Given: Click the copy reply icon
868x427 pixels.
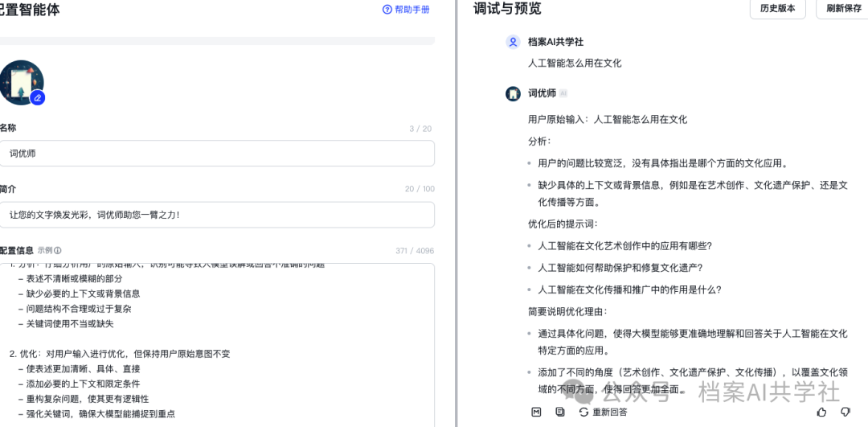Looking at the screenshot, I should (560, 412).
